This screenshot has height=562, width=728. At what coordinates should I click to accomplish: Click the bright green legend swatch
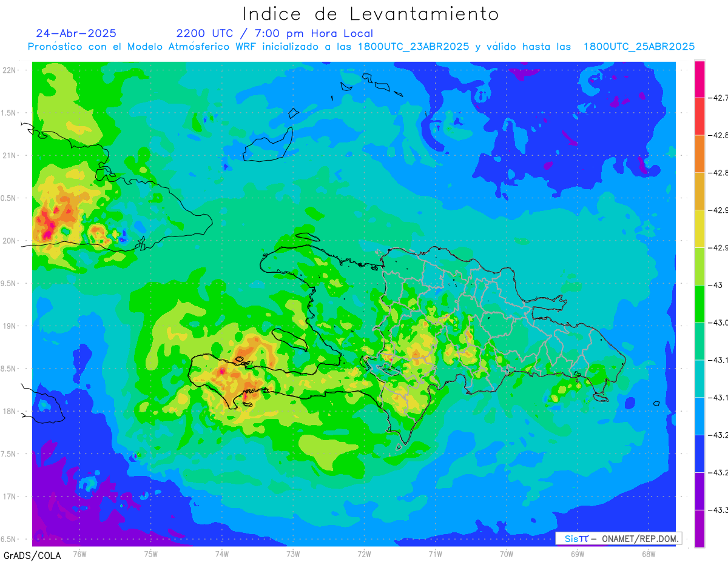(x=699, y=304)
